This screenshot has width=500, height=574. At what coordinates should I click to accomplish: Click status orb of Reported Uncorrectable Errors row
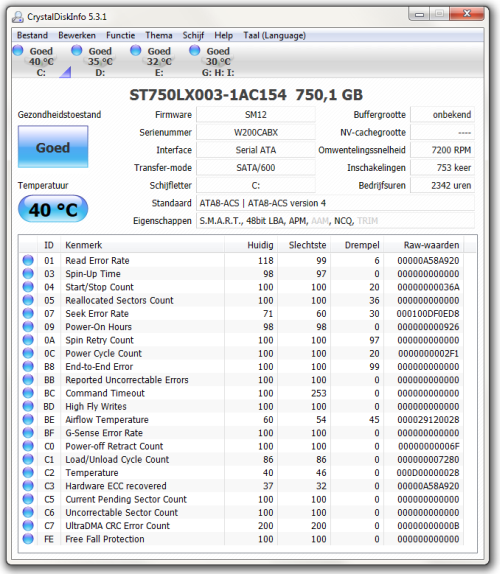click(28, 380)
